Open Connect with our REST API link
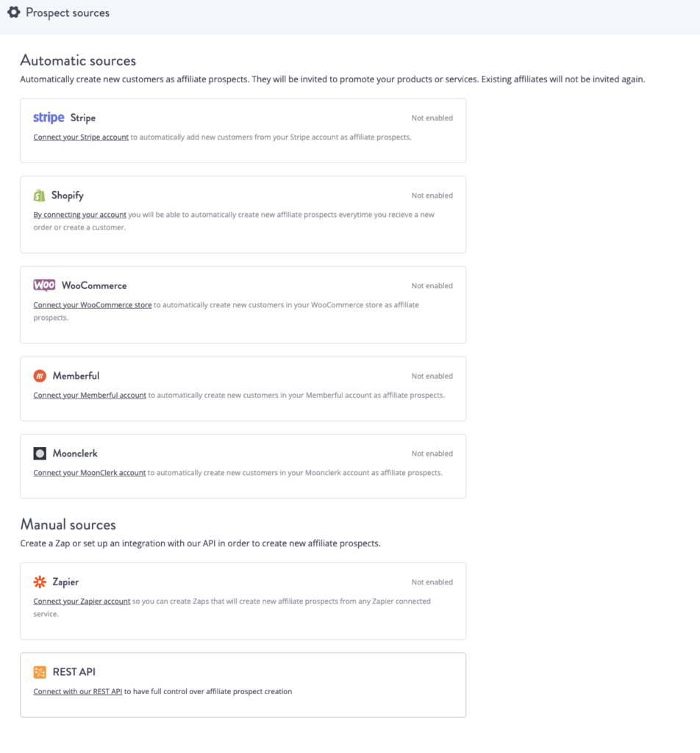This screenshot has height=753, width=700. (x=77, y=691)
